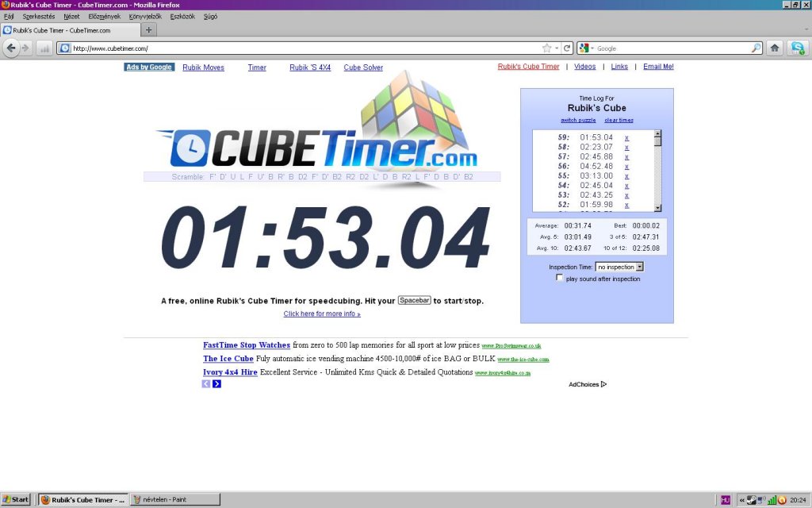Click the green signal bars tray icon
Screen dimensions: 812x508
pos(772,500)
